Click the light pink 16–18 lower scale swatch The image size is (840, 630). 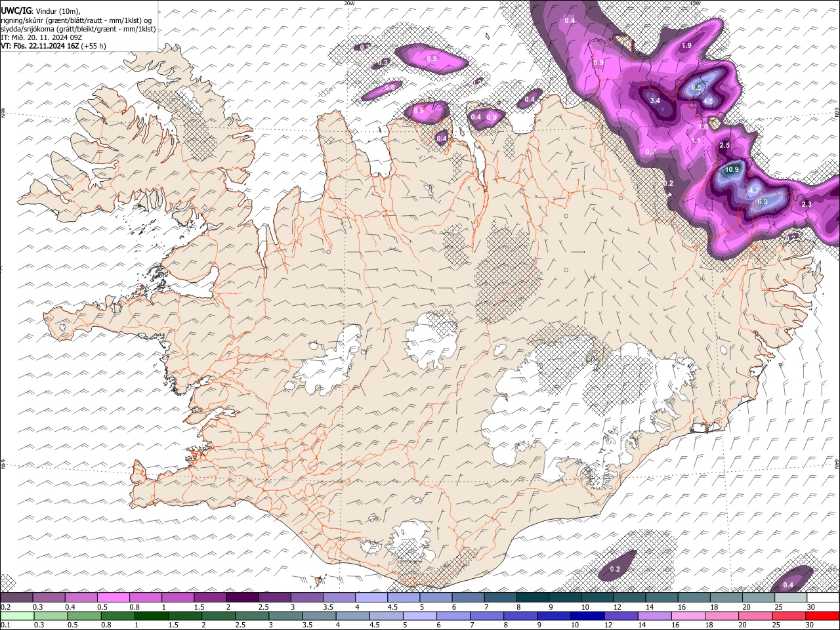click(x=687, y=616)
